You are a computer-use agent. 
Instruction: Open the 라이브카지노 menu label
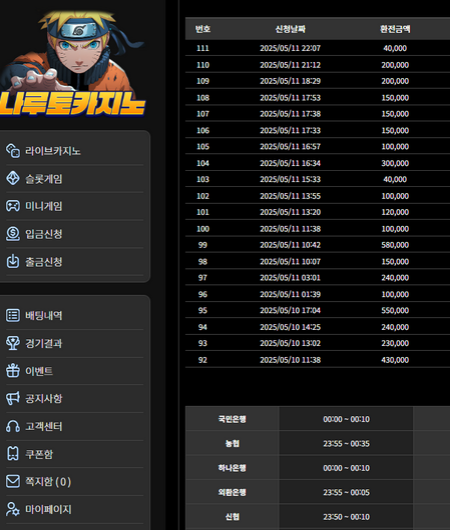click(x=53, y=151)
